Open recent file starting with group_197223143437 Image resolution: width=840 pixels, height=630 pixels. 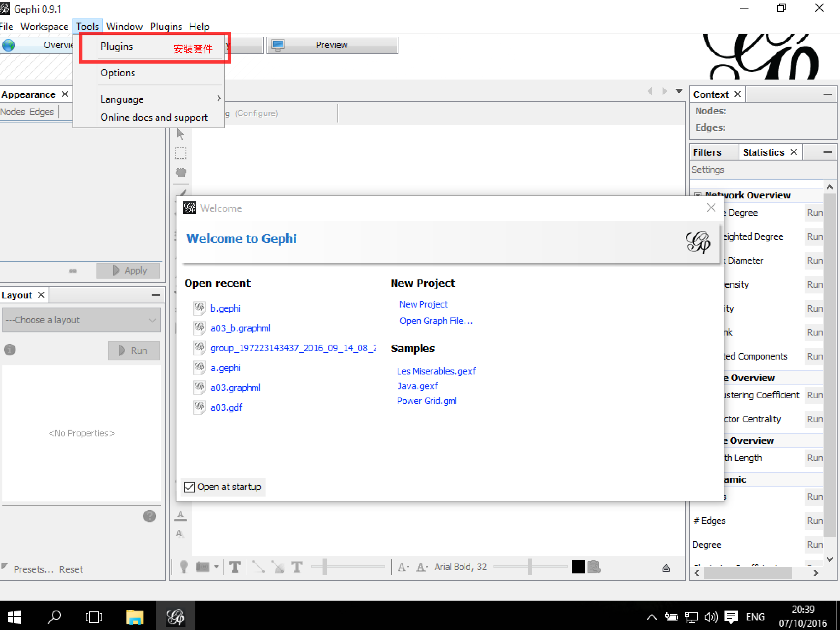[293, 348]
